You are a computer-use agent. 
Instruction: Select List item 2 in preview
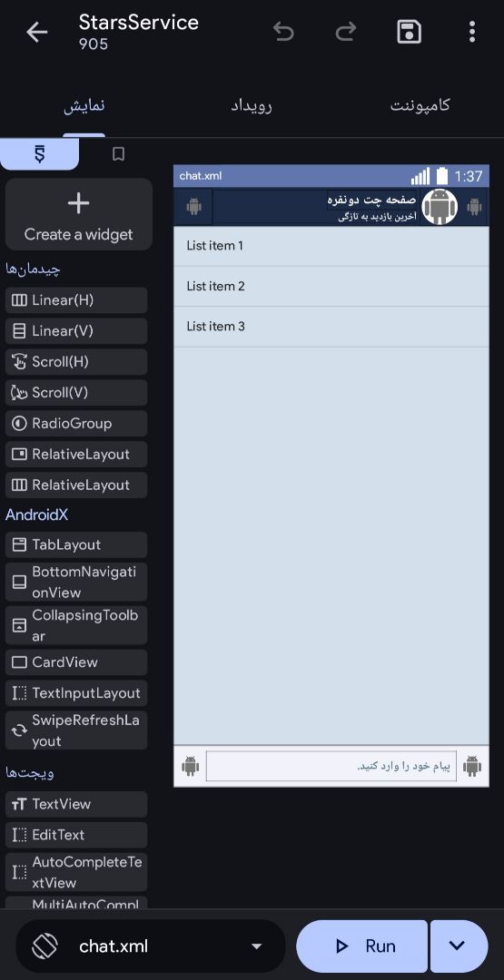click(331, 286)
